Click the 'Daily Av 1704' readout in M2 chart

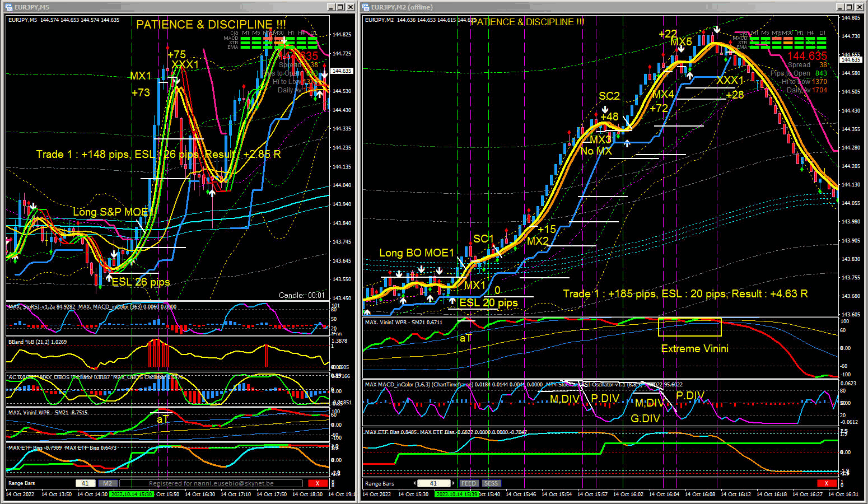[x=806, y=90]
